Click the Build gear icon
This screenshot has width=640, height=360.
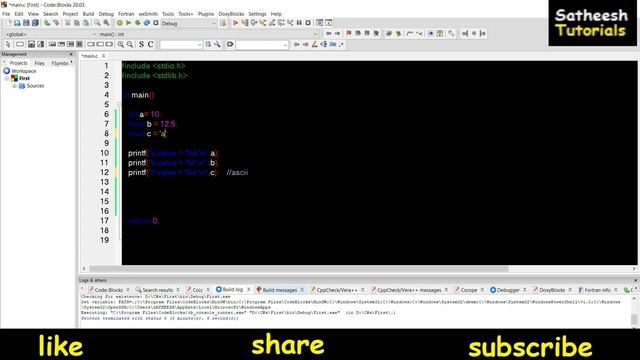(x=120, y=23)
